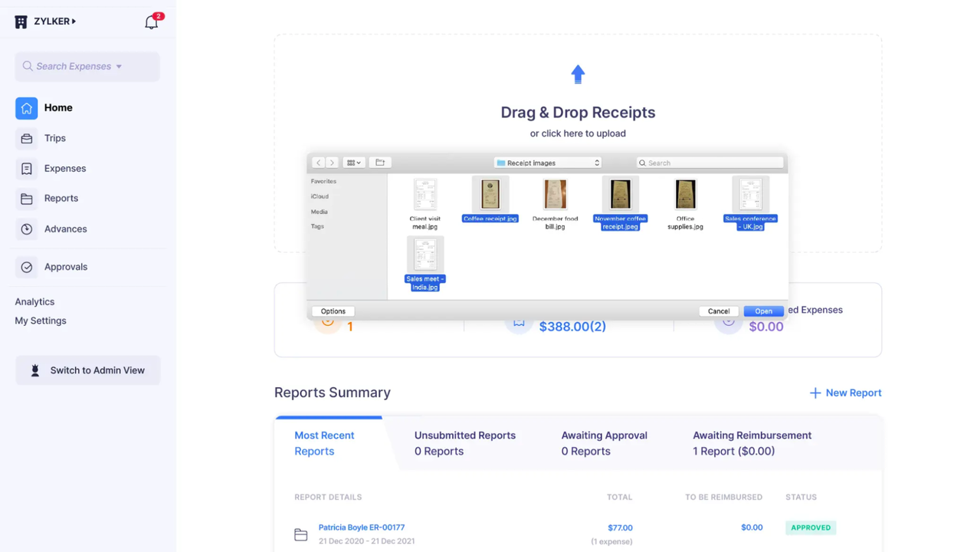
Task: Open notifications via the bell icon
Action: [151, 22]
